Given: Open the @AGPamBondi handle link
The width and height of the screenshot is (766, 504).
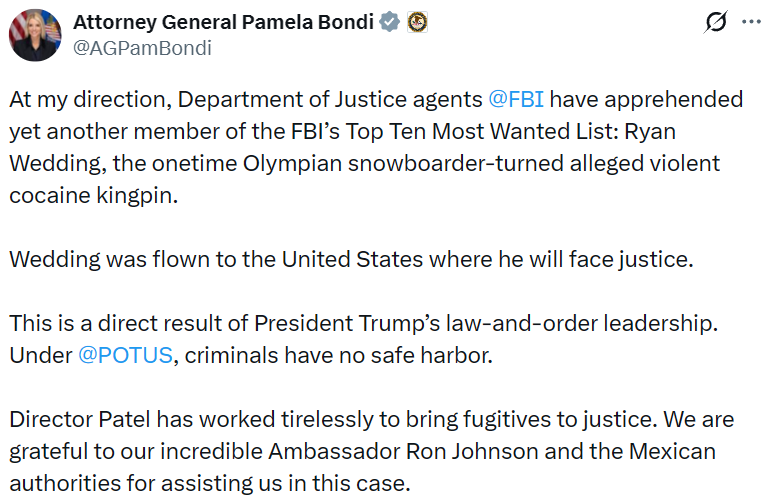Looking at the screenshot, I should [142, 47].
